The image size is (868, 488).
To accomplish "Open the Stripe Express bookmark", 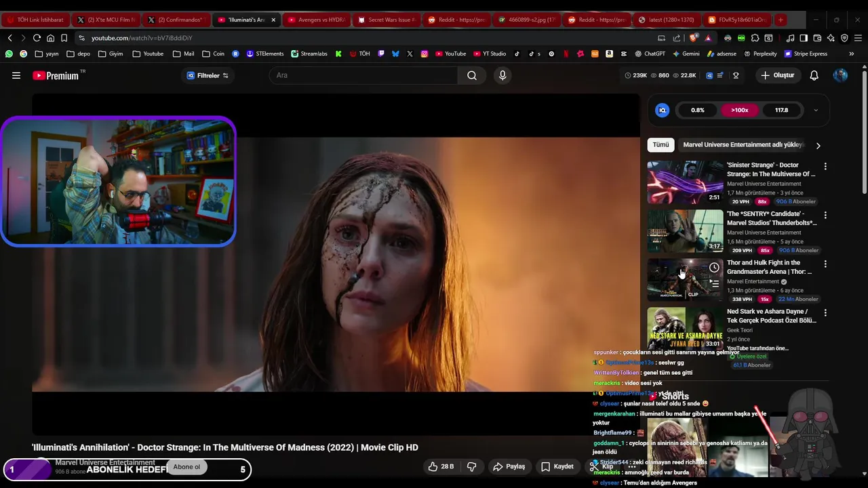I will click(x=806, y=54).
